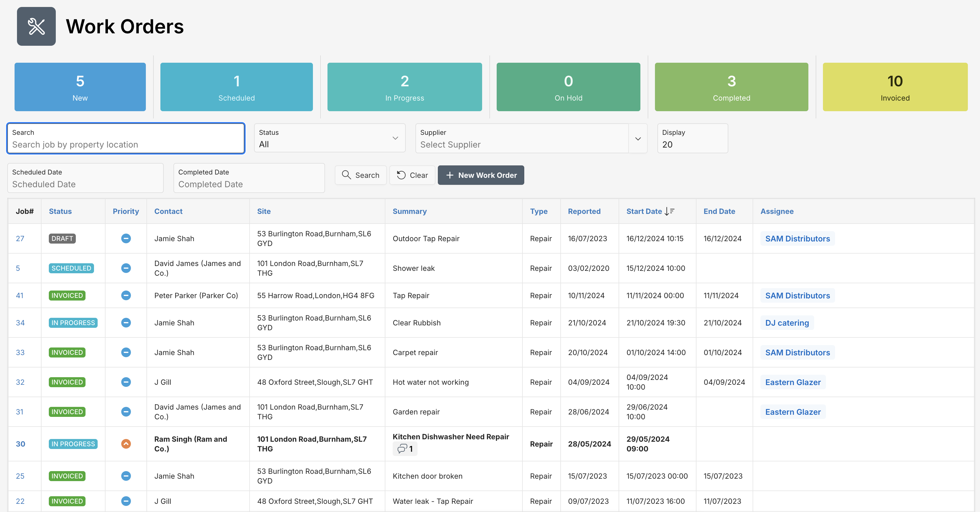The height and width of the screenshot is (512, 980).
Task: Open the Scheduled Date picker field
Action: [85, 178]
